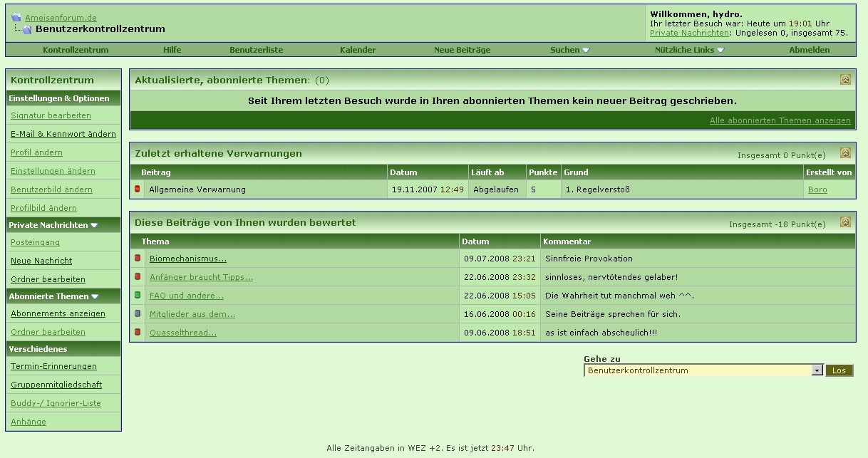Click the folder icon next to Ameisenforum.de
The width and height of the screenshot is (868, 458).
(x=16, y=17)
